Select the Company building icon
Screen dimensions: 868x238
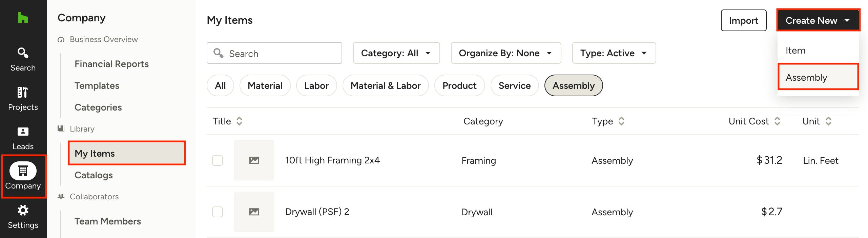[x=23, y=171]
